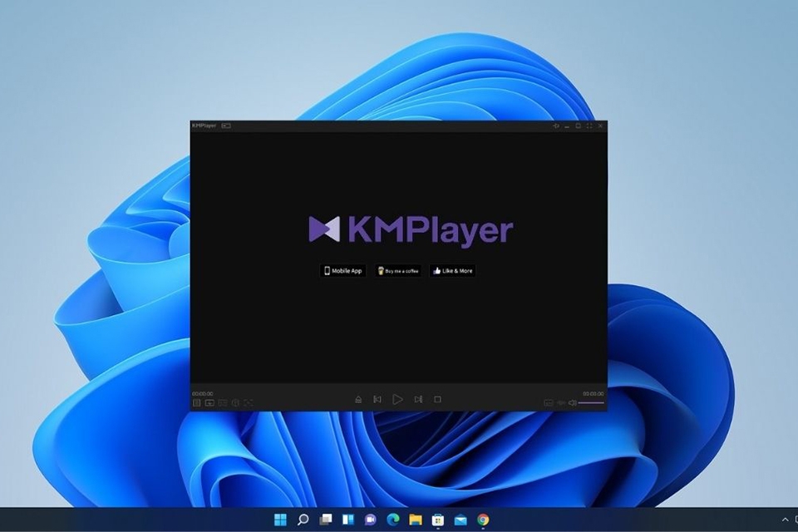This screenshot has height=532, width=798.
Task: Close the KMPlayer window
Action: [600, 126]
